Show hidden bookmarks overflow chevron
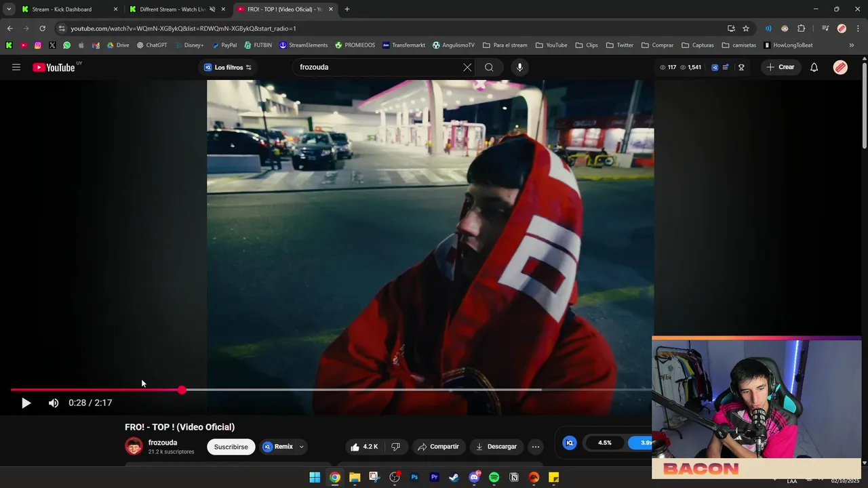Screen dimensions: 868x488 click(852, 45)
